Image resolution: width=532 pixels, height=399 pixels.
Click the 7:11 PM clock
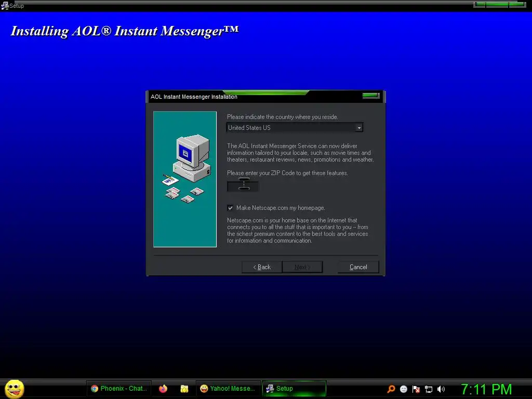click(x=486, y=389)
